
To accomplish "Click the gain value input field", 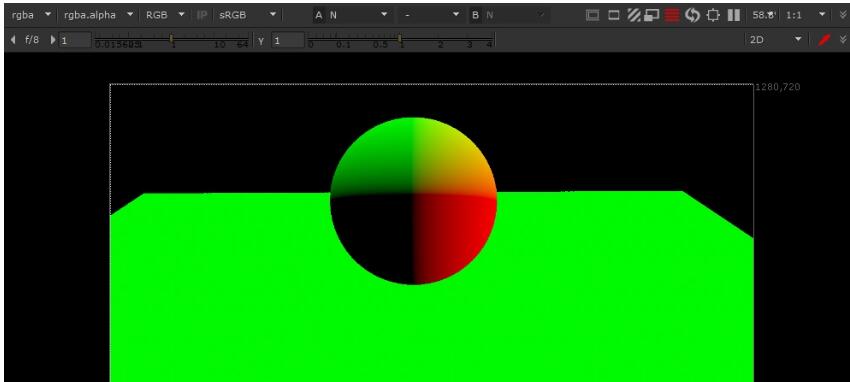I will [x=74, y=40].
